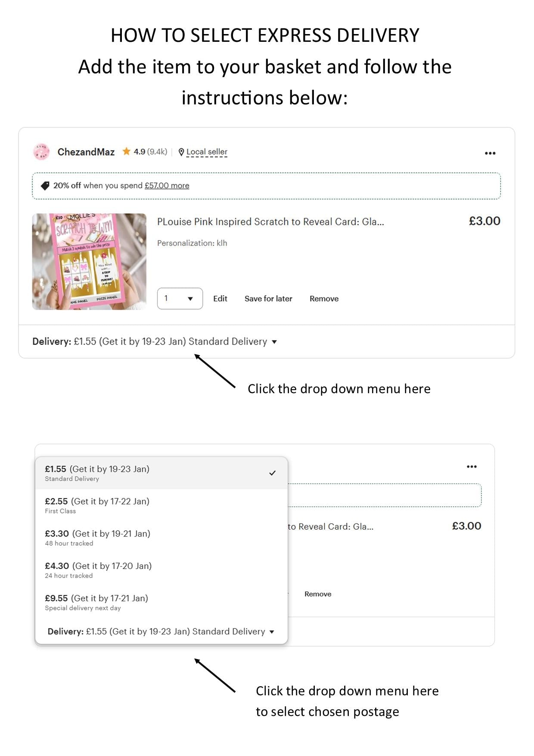This screenshot has width=534, height=756.
Task: Choose £4.30 24 hour tracked option
Action: click(x=161, y=570)
